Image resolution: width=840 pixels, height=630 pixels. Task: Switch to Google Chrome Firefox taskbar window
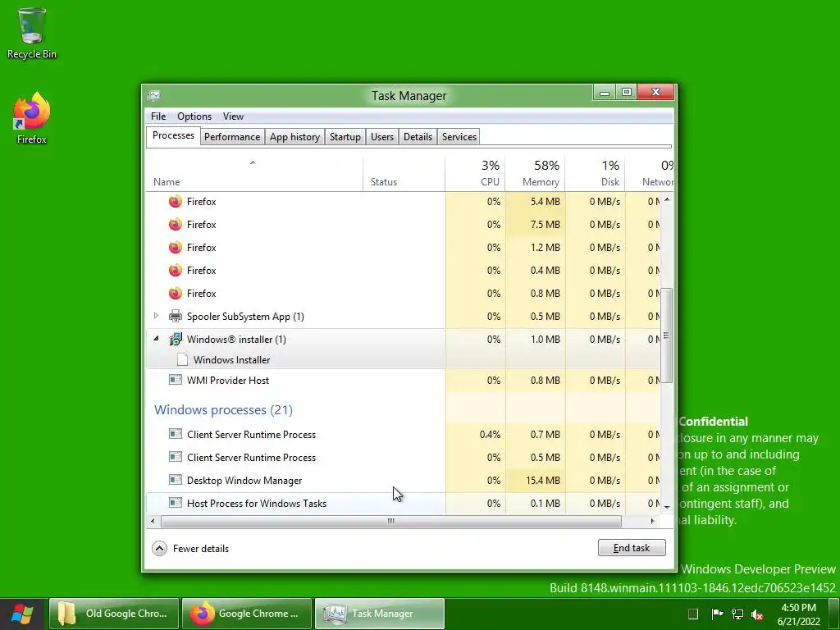(246, 614)
